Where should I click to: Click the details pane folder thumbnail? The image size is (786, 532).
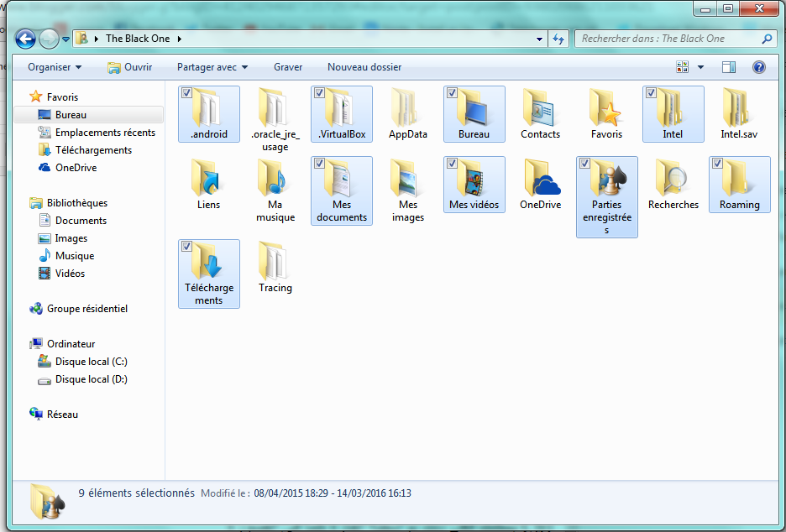coord(47,502)
